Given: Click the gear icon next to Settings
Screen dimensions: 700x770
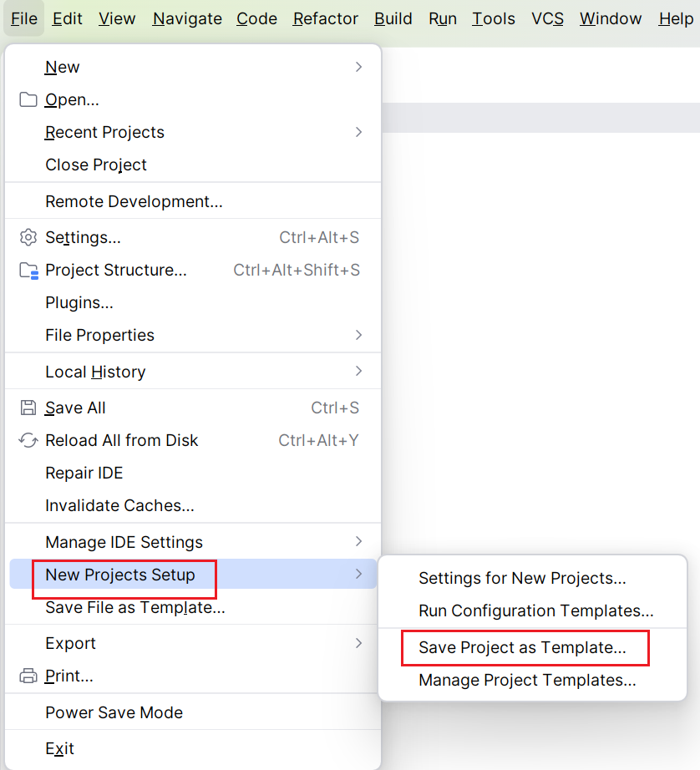Looking at the screenshot, I should [28, 238].
